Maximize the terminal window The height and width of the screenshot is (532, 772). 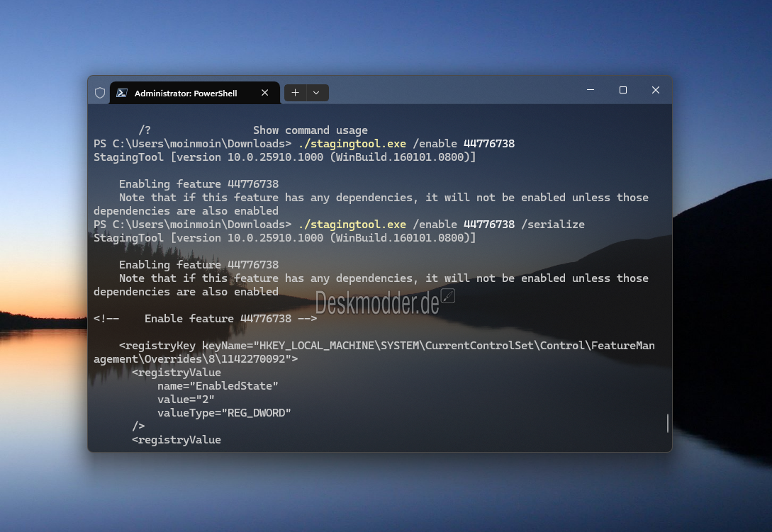[623, 90]
